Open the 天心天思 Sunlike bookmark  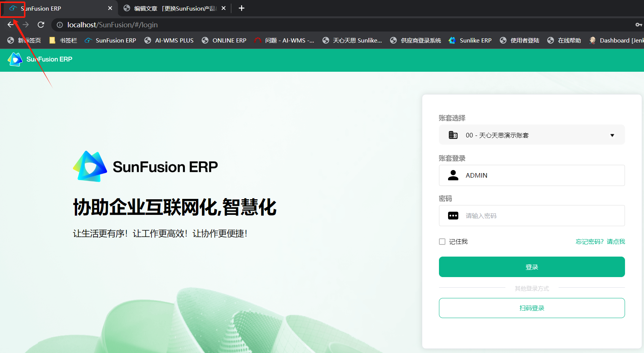pyautogui.click(x=352, y=40)
